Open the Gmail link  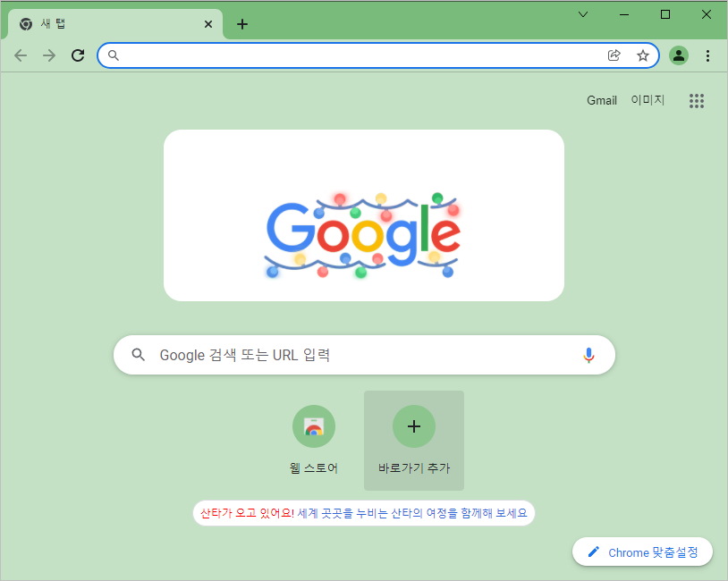[x=601, y=100]
